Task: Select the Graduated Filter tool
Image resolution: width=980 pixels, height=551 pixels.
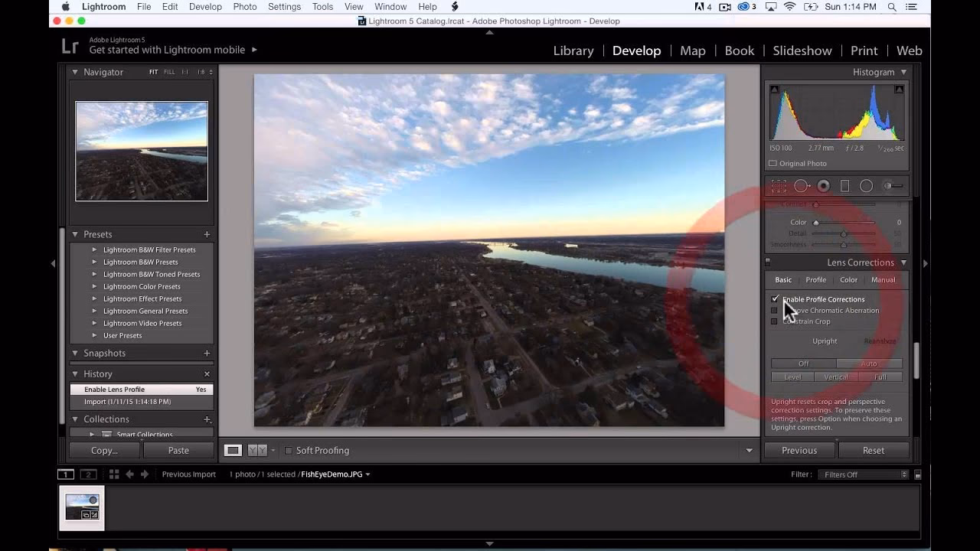Action: [x=844, y=186]
